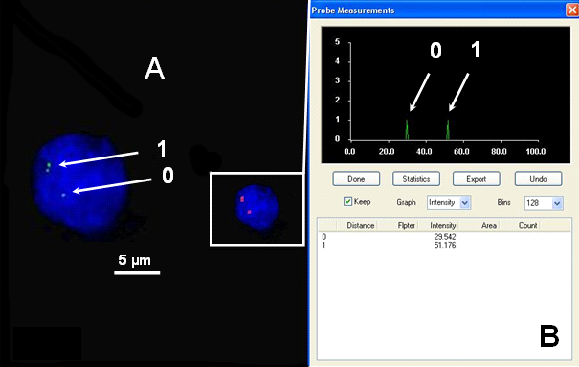The height and width of the screenshot is (367, 579).
Task: Open the Statistics button
Action: [416, 179]
